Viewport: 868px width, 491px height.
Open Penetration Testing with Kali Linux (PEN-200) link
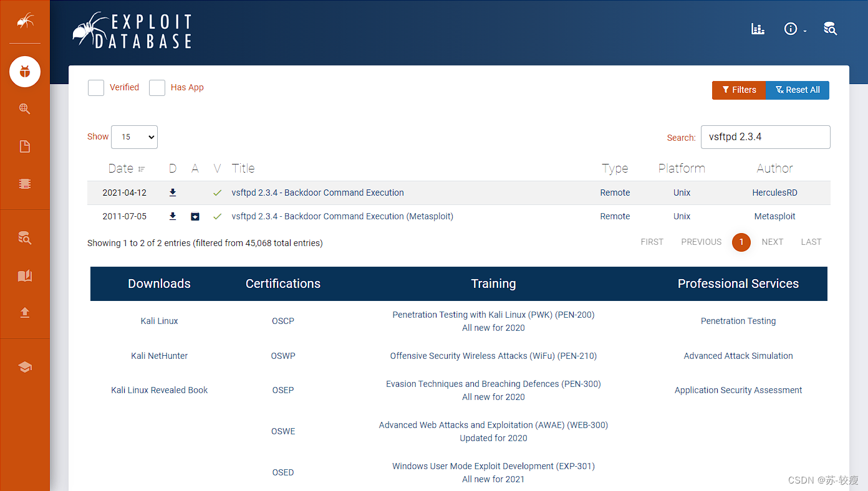[493, 315]
